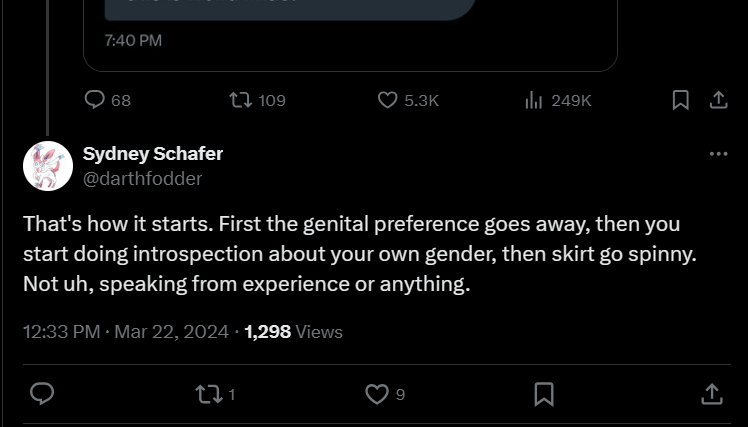Like the post with 5.3K likes
Viewport: 748px width, 427px height.
[388, 100]
